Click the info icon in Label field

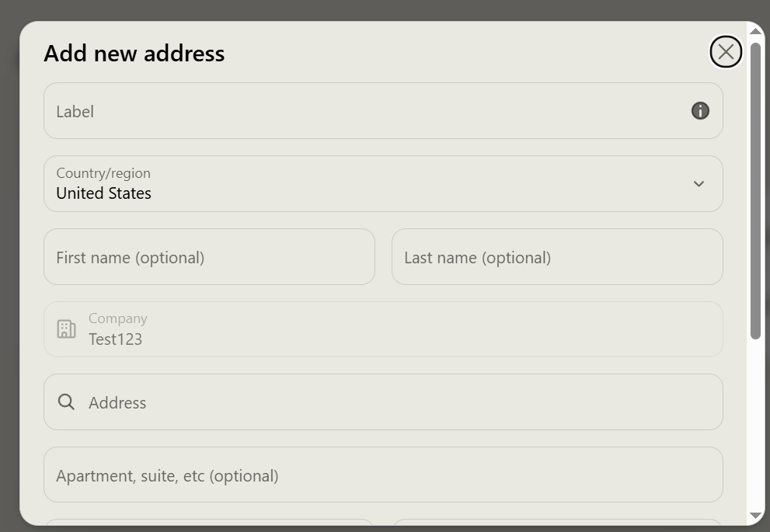coord(700,111)
